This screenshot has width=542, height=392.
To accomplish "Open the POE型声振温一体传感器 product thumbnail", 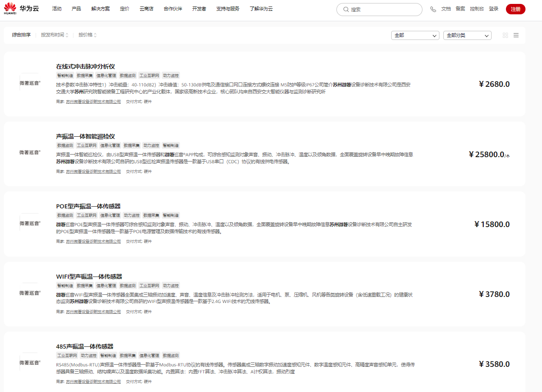I will [30, 223].
